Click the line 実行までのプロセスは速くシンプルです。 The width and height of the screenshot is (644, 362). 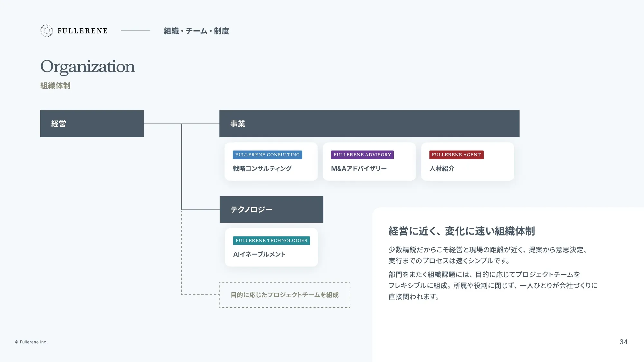[x=449, y=261]
